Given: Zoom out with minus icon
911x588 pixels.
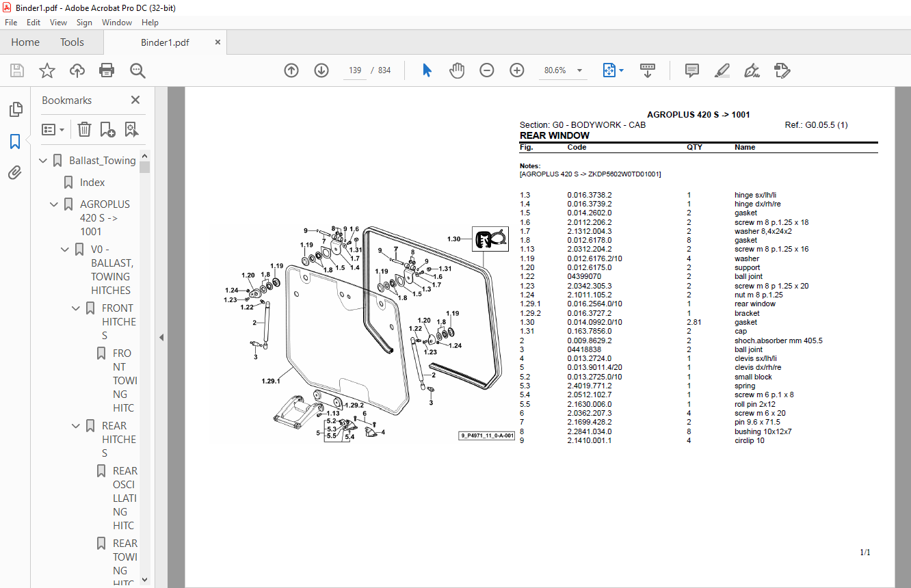Looking at the screenshot, I should [x=487, y=70].
